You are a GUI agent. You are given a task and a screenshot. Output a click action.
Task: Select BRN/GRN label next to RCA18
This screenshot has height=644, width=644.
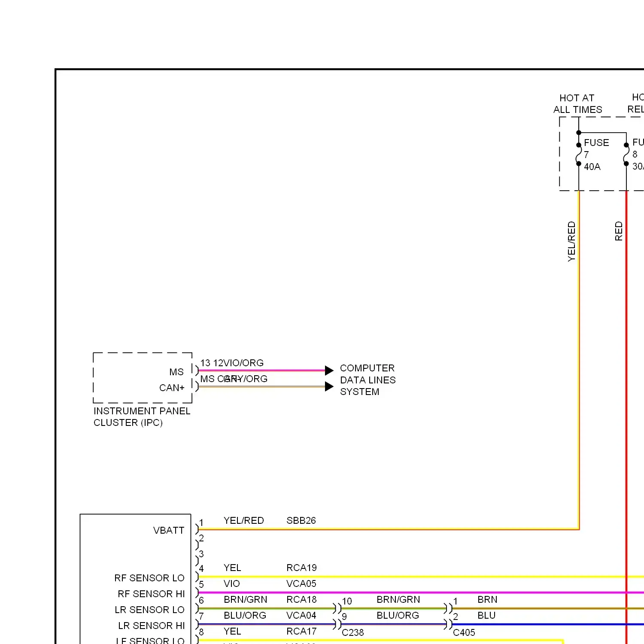coord(245,599)
